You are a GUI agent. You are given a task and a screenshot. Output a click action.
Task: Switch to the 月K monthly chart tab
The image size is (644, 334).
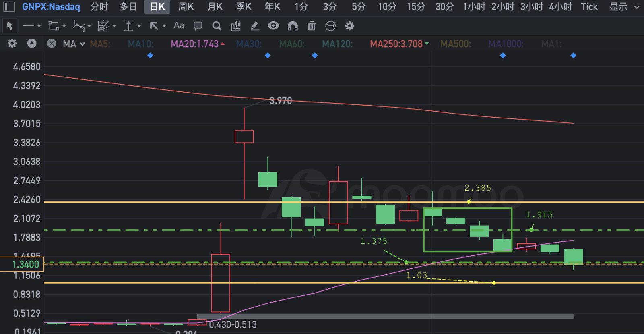click(x=215, y=7)
